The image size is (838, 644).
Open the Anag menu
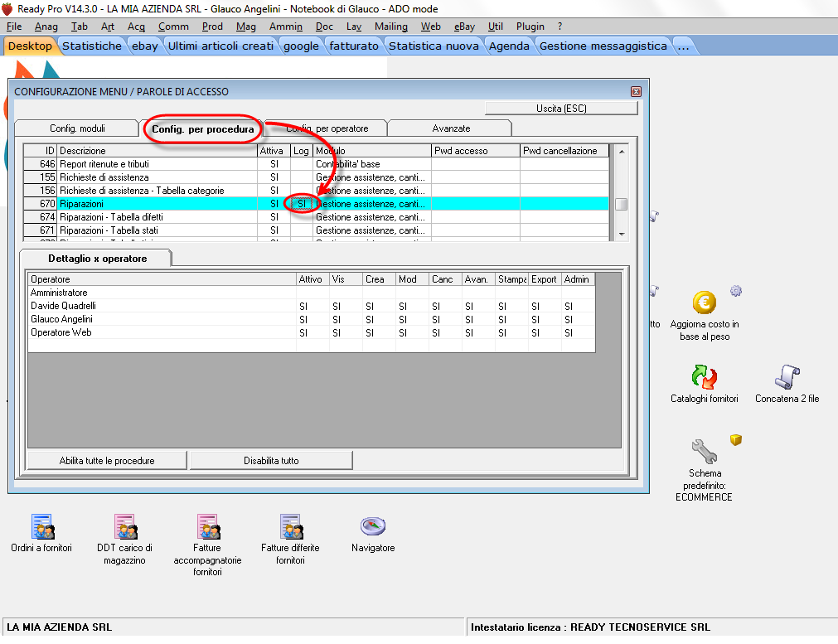tap(46, 27)
